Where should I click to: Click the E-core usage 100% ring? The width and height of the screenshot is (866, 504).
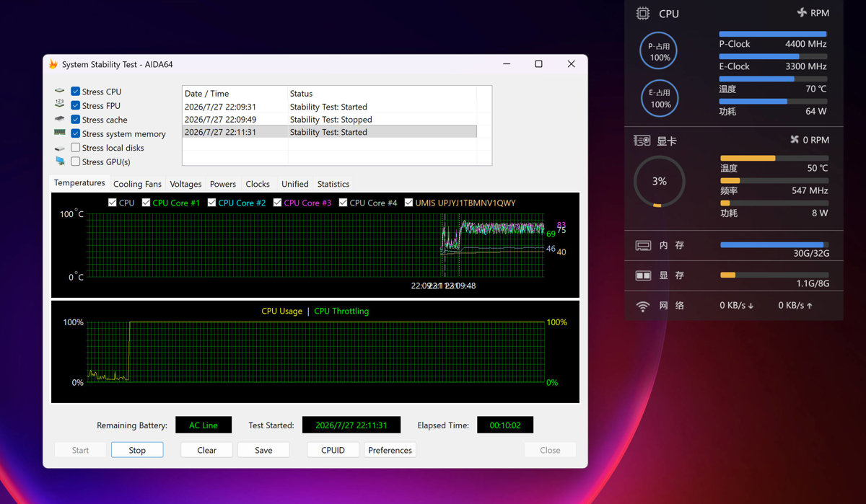659,98
